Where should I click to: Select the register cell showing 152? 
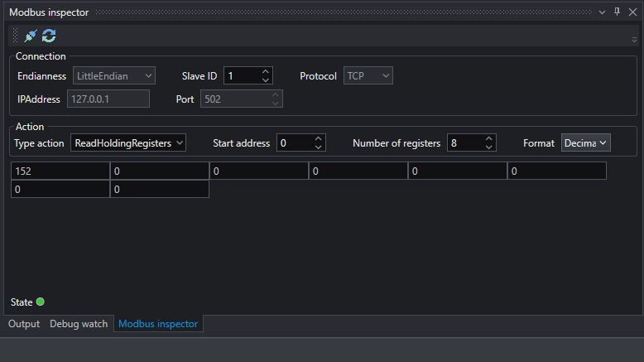point(60,171)
